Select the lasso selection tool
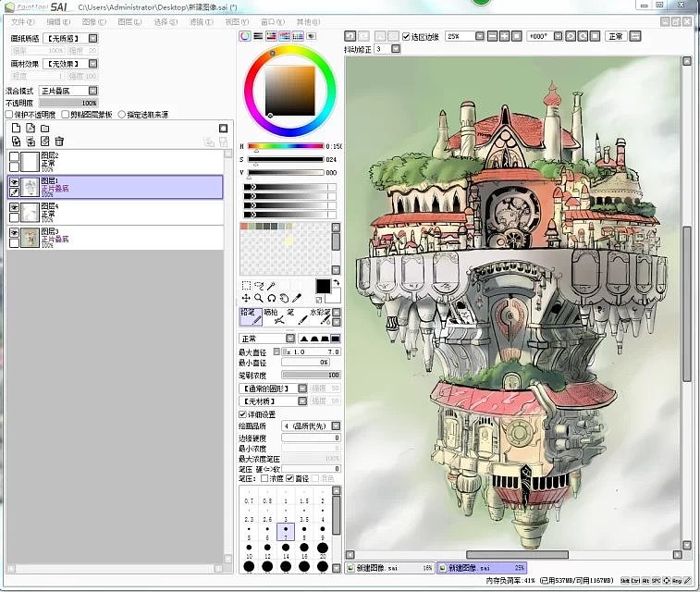Viewport: 700px width, 592px height. (259, 285)
